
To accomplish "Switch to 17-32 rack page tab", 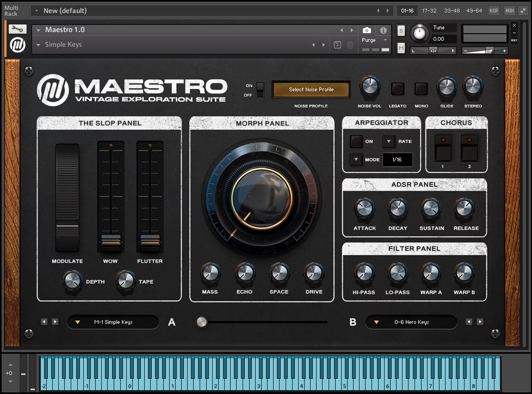I will (x=429, y=10).
